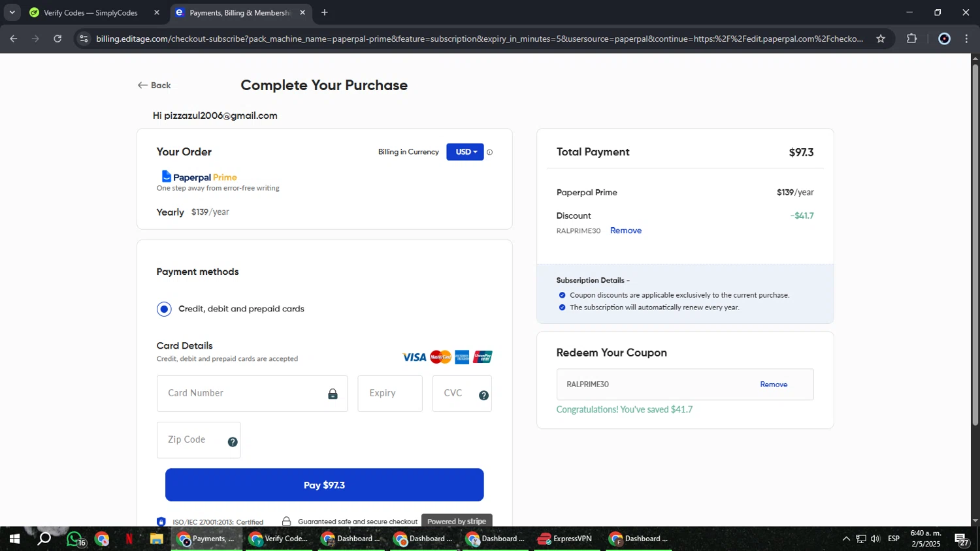Click the browser forward arrow
980x551 pixels.
(35, 39)
